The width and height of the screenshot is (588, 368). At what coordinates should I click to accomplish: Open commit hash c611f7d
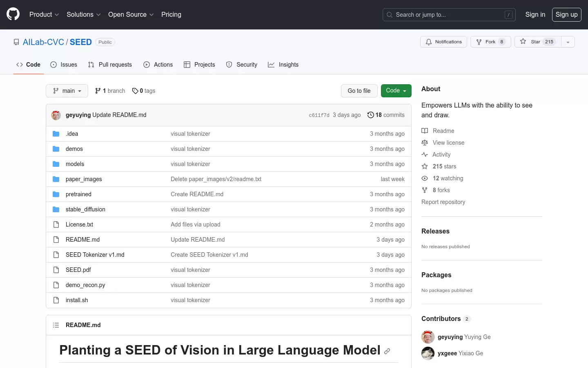point(319,115)
